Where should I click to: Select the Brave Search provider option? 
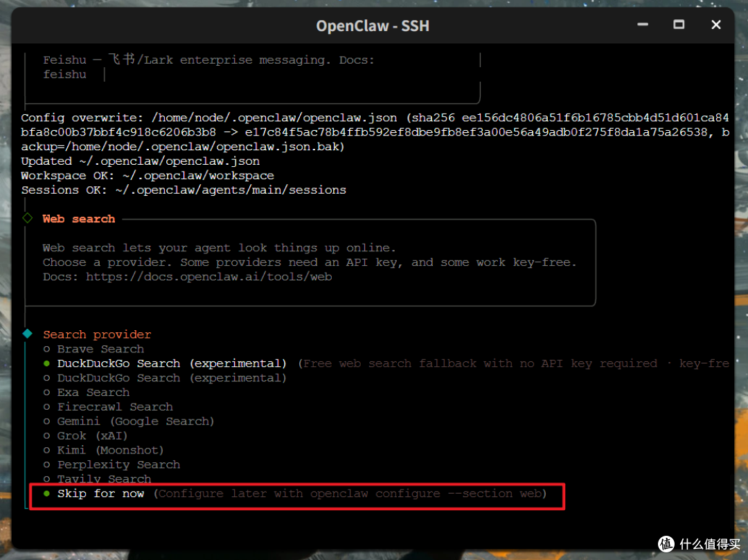pos(94,349)
